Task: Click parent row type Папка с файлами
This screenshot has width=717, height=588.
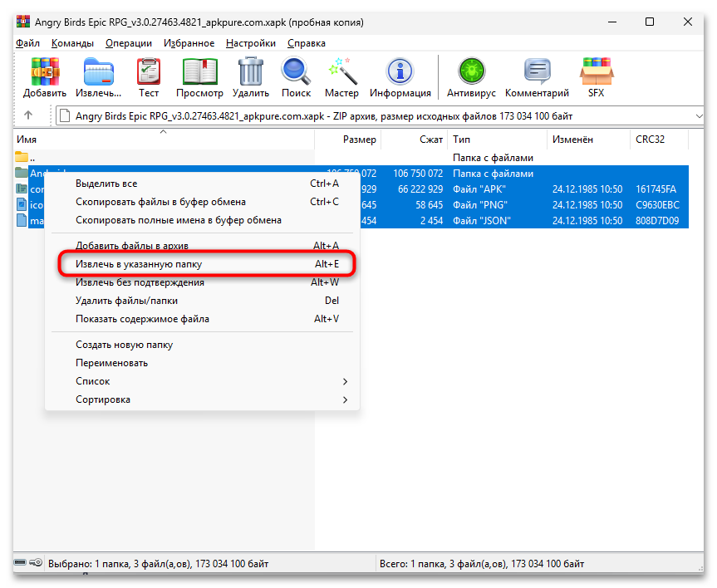Action: click(x=493, y=158)
